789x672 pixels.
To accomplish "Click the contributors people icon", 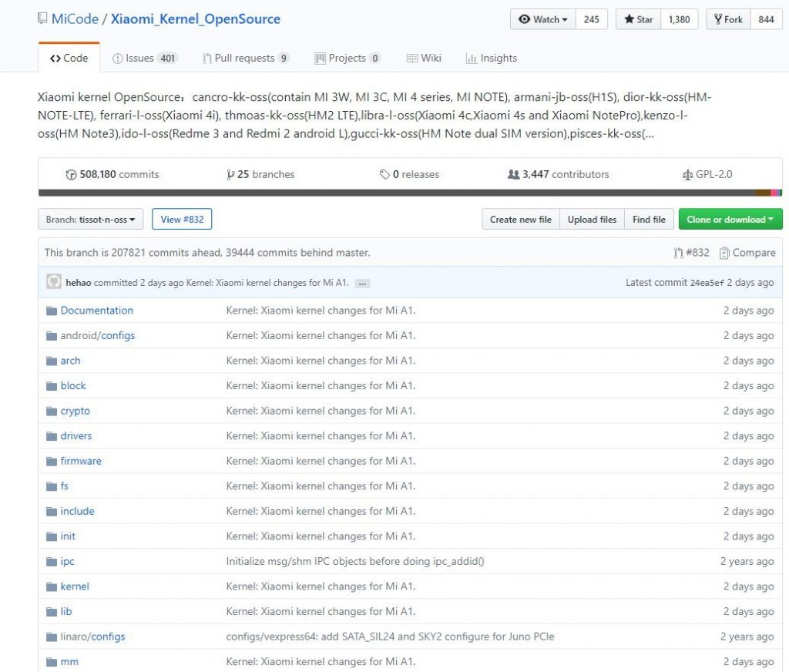I will [x=513, y=175].
